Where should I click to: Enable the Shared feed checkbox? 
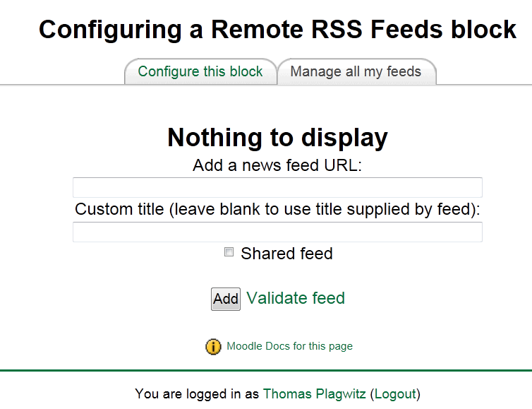pyautogui.click(x=229, y=252)
